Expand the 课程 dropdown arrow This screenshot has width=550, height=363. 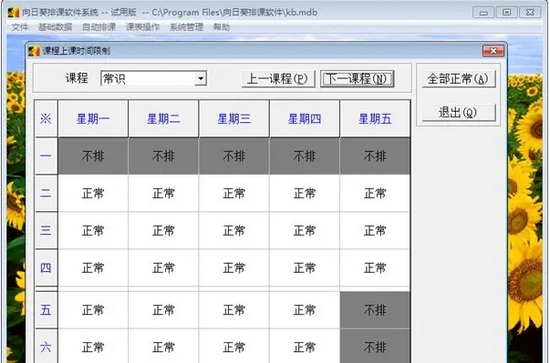(x=201, y=78)
